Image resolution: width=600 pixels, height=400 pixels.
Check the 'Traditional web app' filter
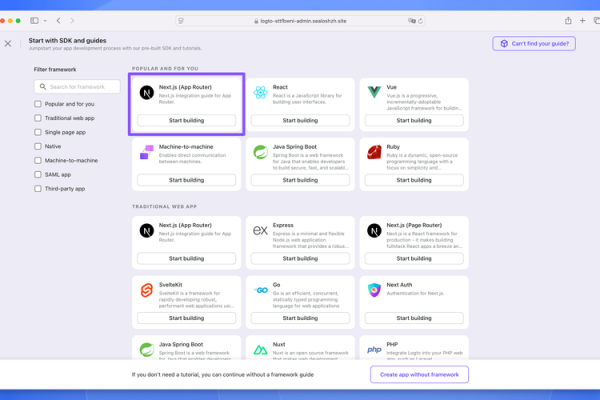click(38, 118)
